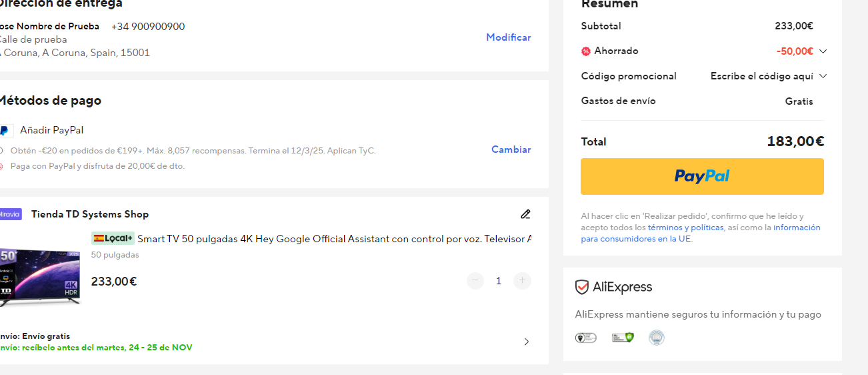Click the PayPal logo icon next to Añadir PayPal
This screenshot has height=375, width=868.
pos(5,130)
